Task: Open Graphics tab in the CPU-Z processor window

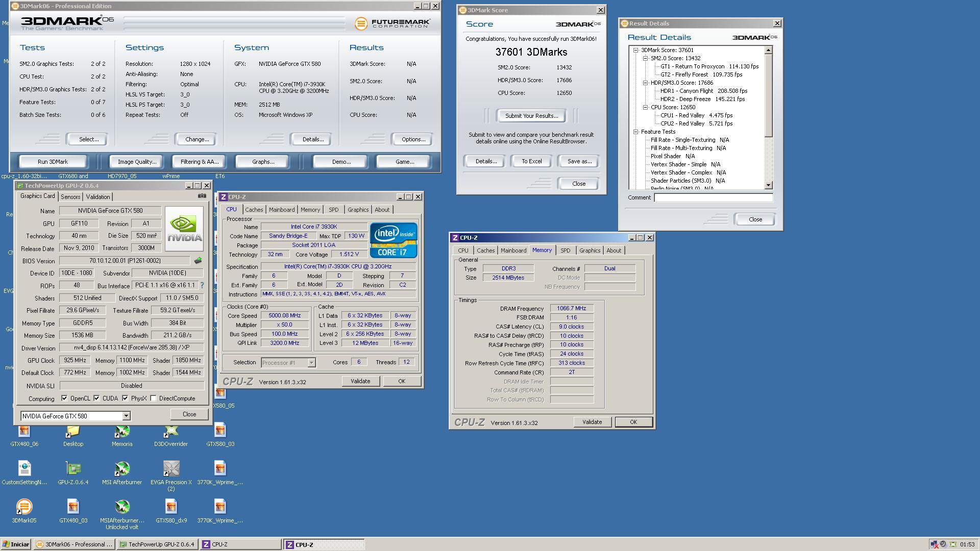Action: tap(358, 210)
